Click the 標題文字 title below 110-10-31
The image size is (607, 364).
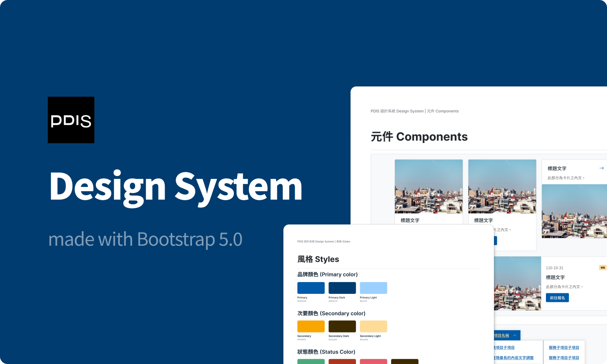coord(555,277)
